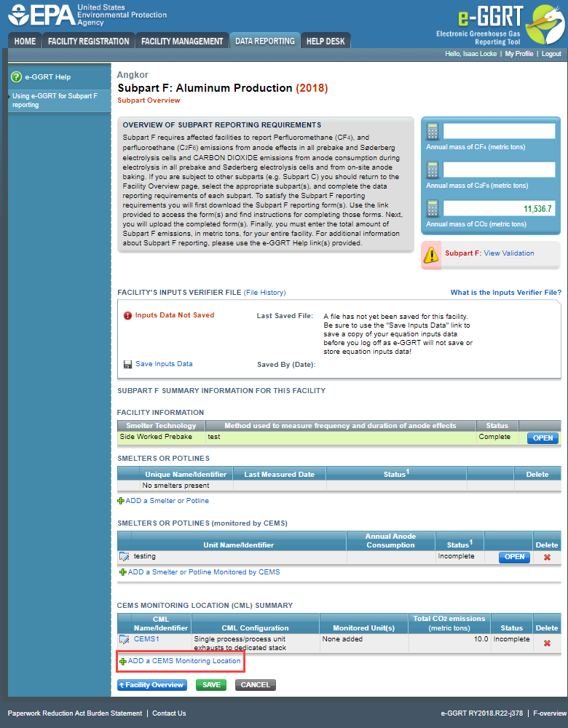This screenshot has height=728, width=568.
Task: Click the Inputs Data Not Saved message
Action: (175, 315)
